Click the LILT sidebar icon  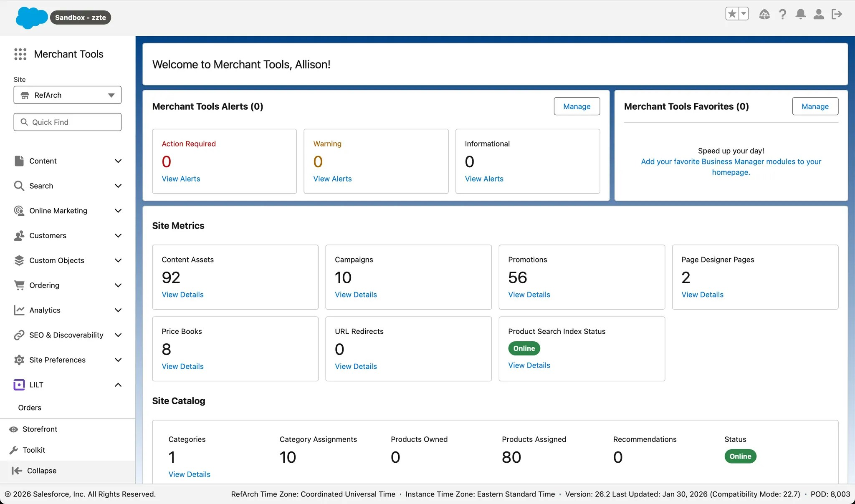[19, 385]
